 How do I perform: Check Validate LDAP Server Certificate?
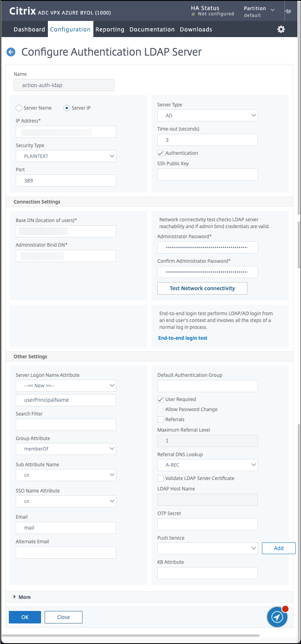coord(161,478)
